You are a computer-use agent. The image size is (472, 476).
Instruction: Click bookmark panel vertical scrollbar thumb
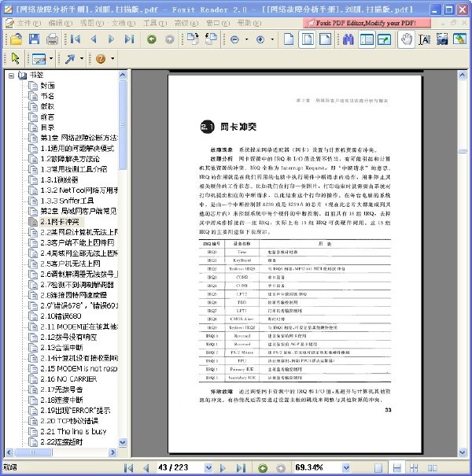(x=123, y=124)
